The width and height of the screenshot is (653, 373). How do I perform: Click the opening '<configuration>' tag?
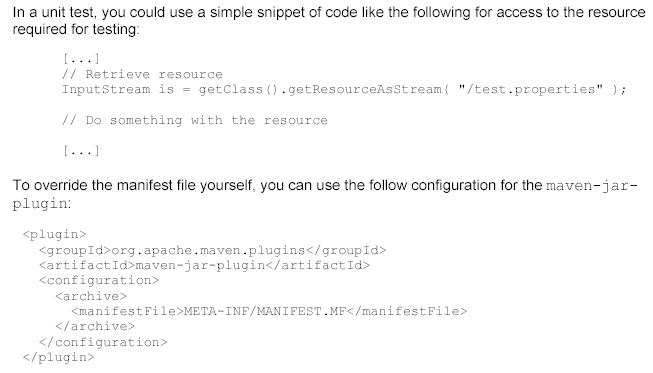tap(99, 281)
